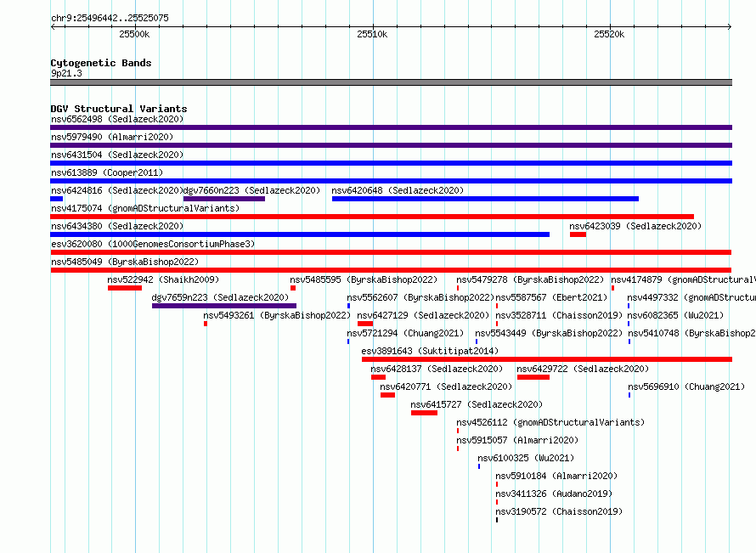The width and height of the screenshot is (756, 553).
Task: Click nsv5587567 (Ebert2021) label
Action: 551,297
